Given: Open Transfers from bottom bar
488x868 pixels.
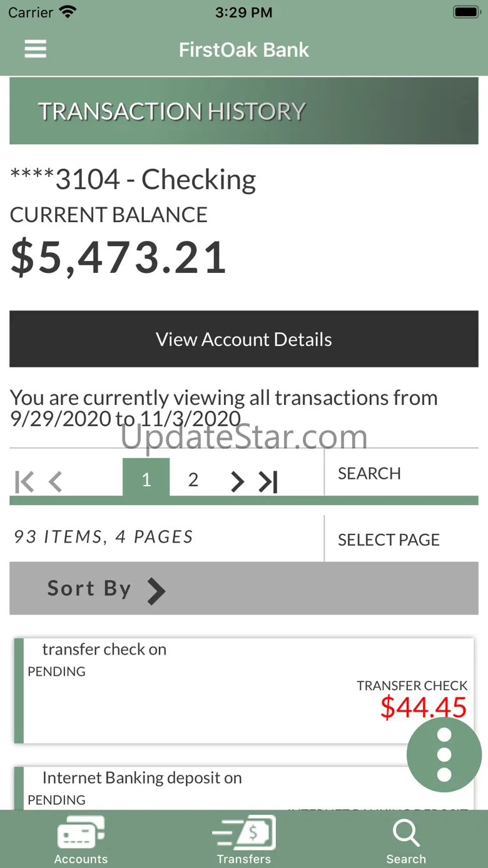Looking at the screenshot, I should pos(244,840).
